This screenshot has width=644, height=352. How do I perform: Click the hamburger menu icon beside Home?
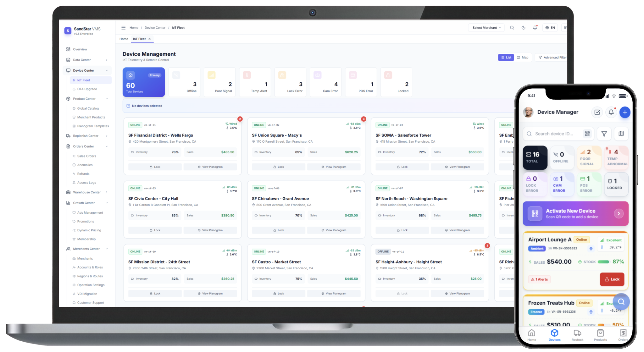(123, 28)
